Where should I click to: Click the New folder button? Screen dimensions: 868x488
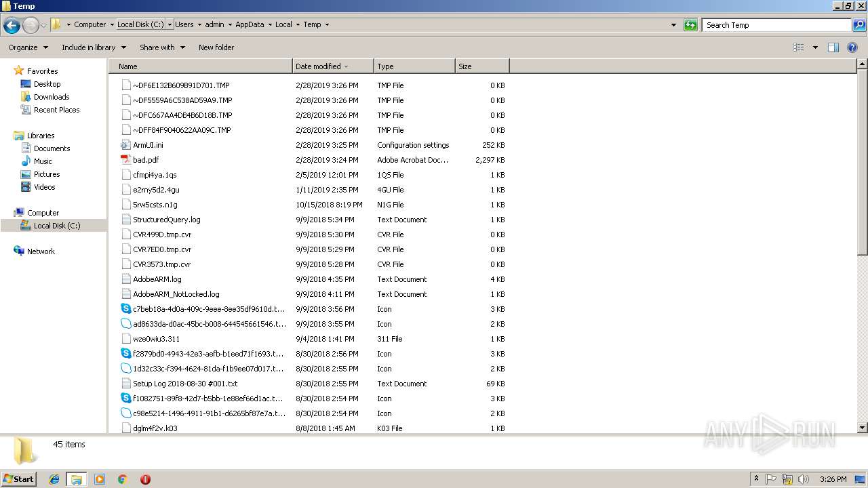[x=216, y=47]
